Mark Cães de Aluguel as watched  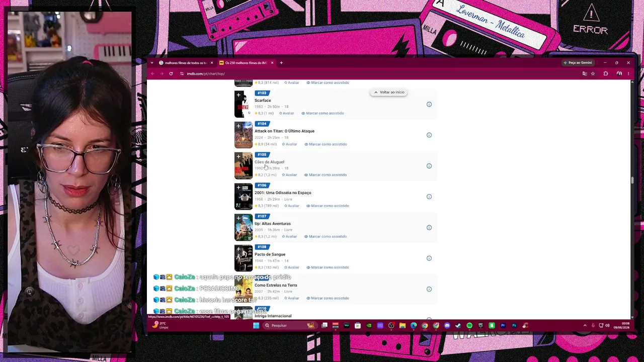coord(326,175)
